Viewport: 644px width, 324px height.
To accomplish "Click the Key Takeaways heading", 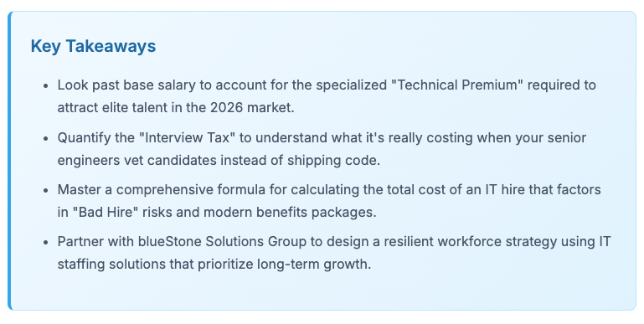I will coord(93,46).
